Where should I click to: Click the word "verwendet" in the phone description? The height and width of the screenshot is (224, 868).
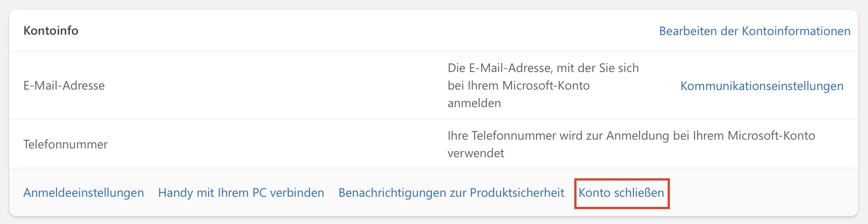point(476,153)
